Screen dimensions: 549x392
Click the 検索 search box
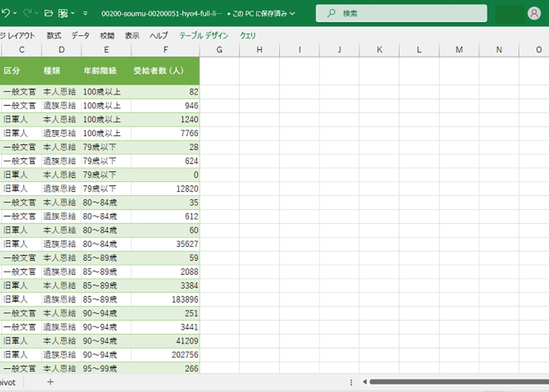[x=401, y=13]
